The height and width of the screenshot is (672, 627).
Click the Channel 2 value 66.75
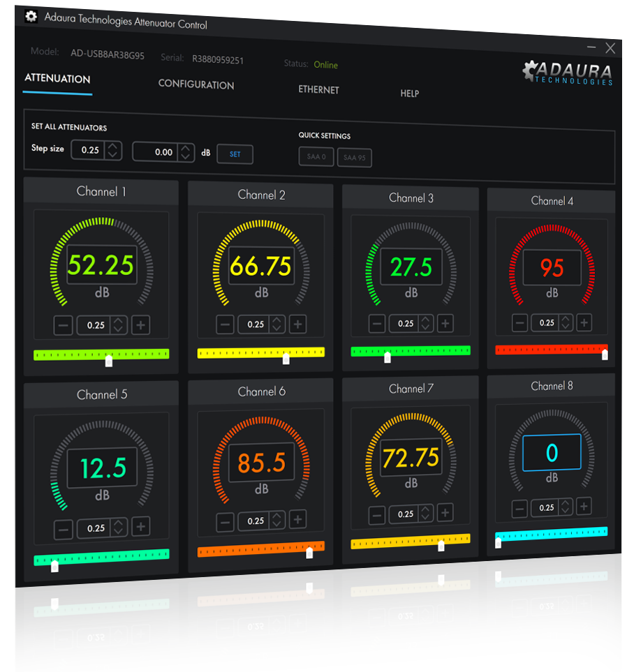(260, 266)
